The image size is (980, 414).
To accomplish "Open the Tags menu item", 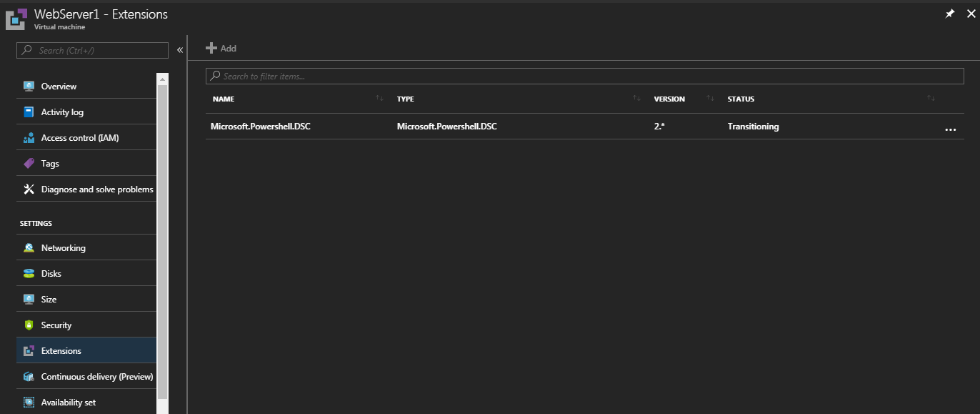I will coord(86,163).
